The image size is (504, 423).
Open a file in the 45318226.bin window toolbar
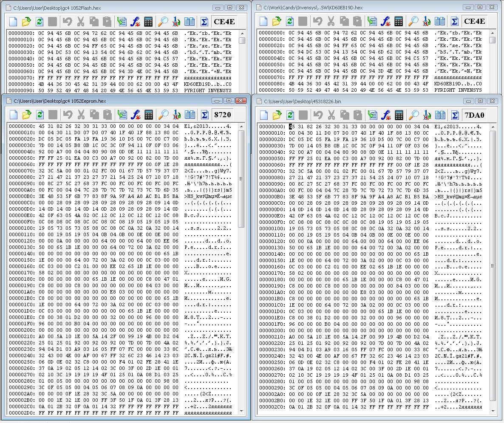point(277,115)
